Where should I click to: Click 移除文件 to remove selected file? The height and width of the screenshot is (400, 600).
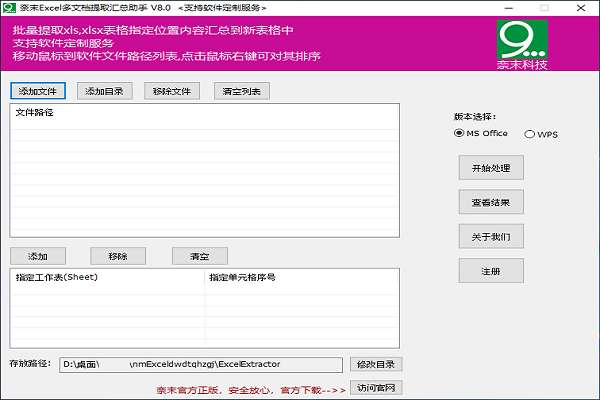click(x=171, y=91)
